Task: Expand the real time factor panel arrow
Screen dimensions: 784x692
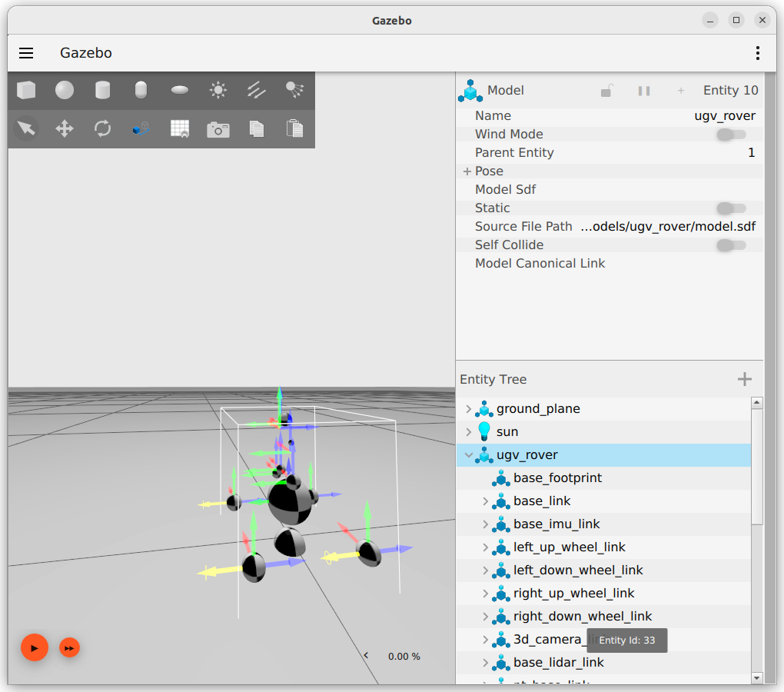Action: click(366, 656)
